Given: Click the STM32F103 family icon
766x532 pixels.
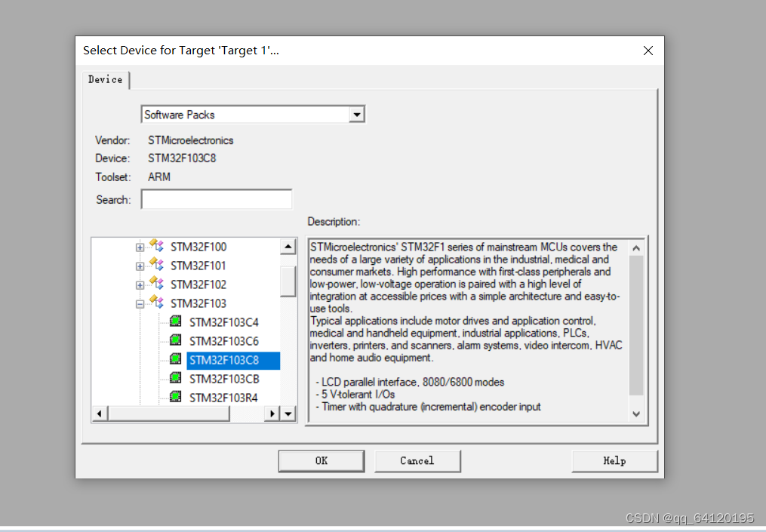Looking at the screenshot, I should (156, 303).
